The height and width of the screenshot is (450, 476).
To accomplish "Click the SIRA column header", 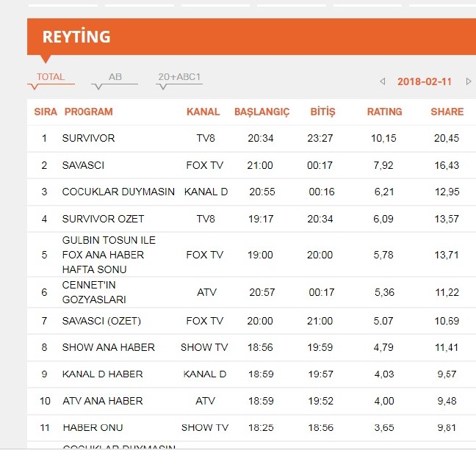I will (45, 112).
